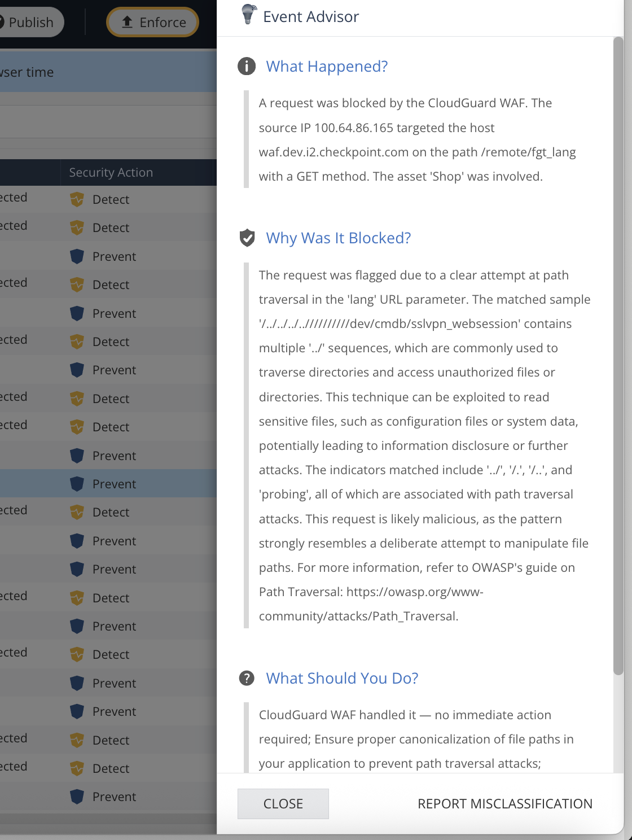This screenshot has height=840, width=632.
Task: Click the info icon beside What Happened?
Action: [247, 66]
